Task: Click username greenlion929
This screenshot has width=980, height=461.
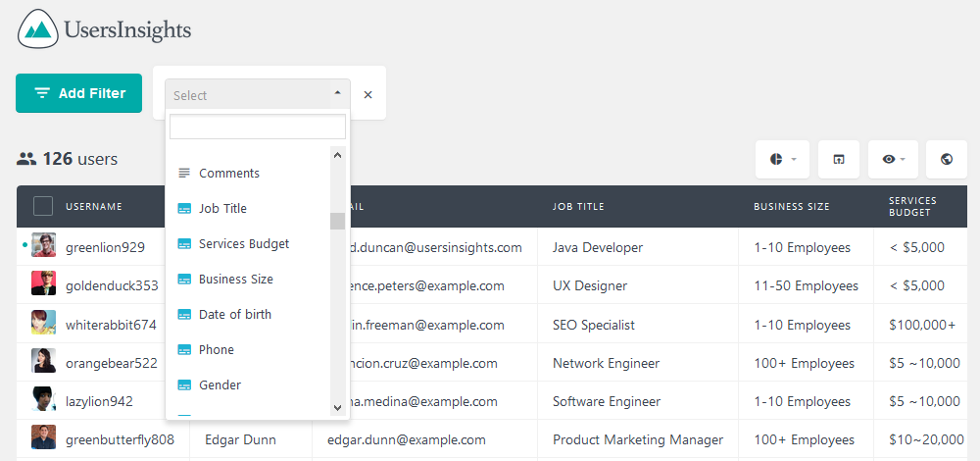Action: point(105,248)
